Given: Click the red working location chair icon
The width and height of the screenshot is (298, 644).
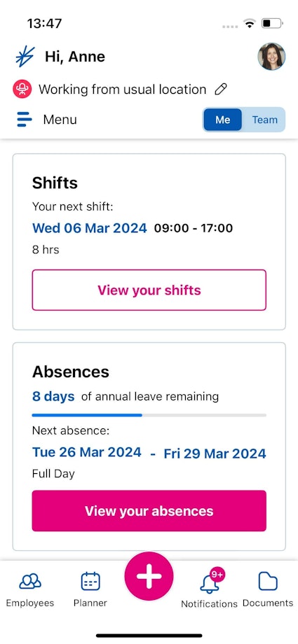Looking at the screenshot, I should tap(22, 89).
